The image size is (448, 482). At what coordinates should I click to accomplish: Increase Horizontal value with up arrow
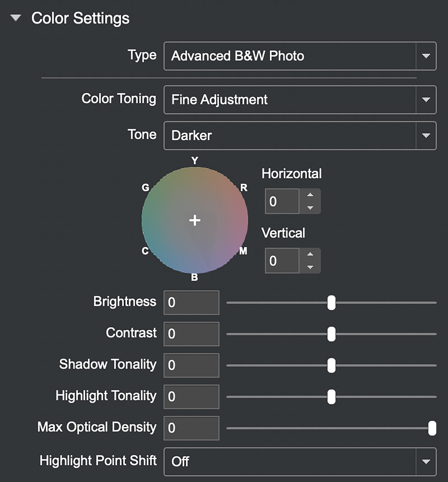310,195
